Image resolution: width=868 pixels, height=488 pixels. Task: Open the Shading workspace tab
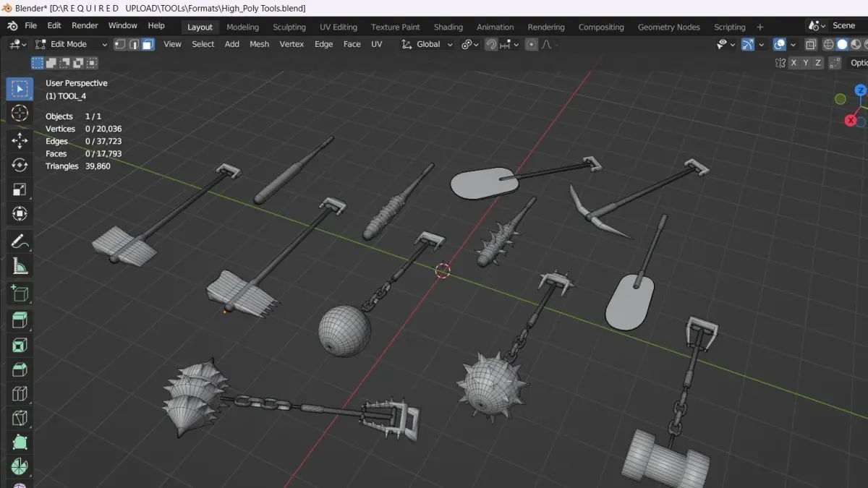point(448,27)
